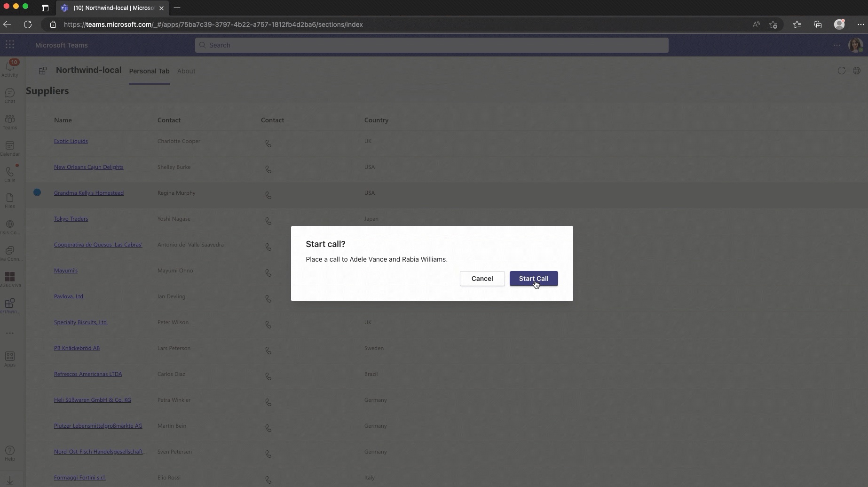Open Teams in the left sidebar
This screenshot has width=868, height=487.
click(x=10, y=122)
